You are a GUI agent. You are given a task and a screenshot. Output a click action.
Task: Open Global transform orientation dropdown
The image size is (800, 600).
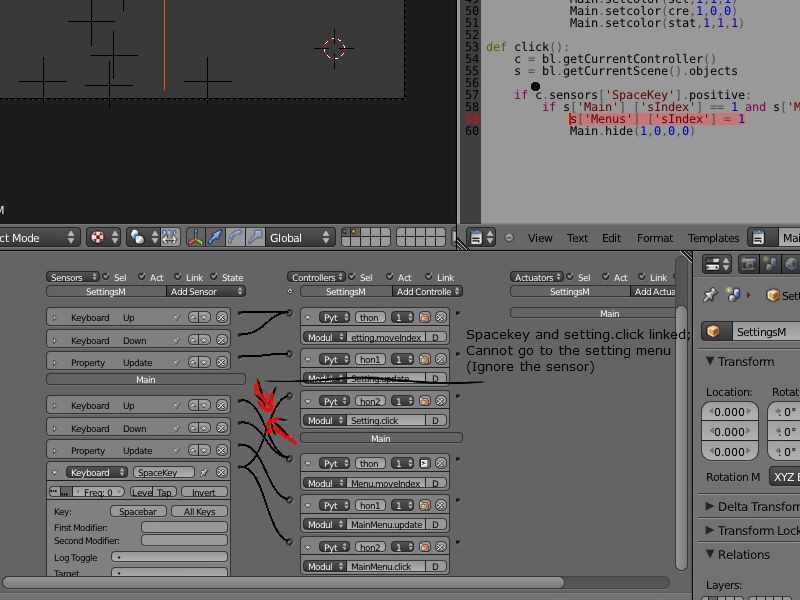point(300,237)
